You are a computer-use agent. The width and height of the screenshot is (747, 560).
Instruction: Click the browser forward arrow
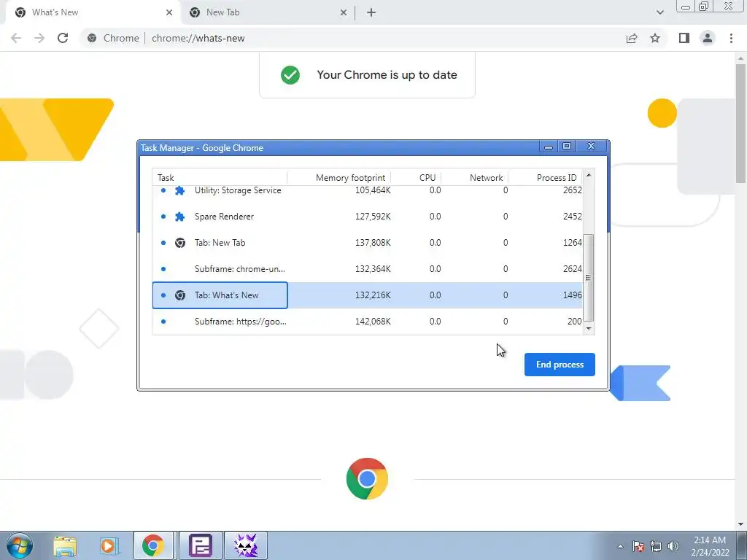tap(39, 38)
